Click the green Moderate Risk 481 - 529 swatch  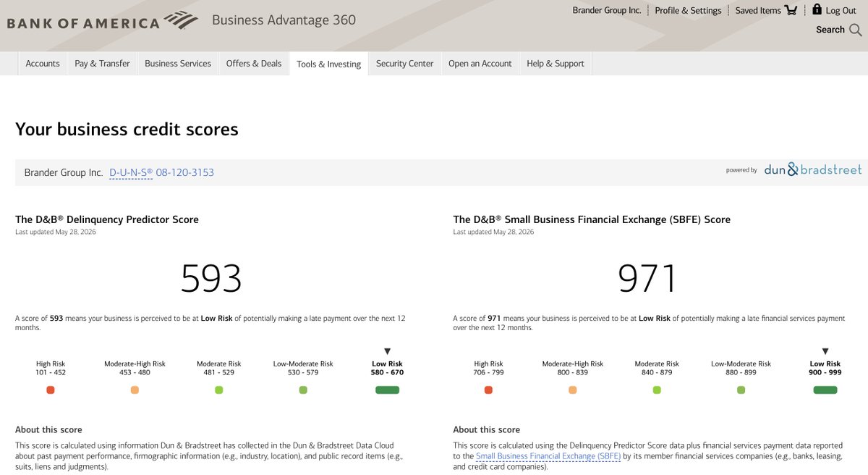point(218,390)
